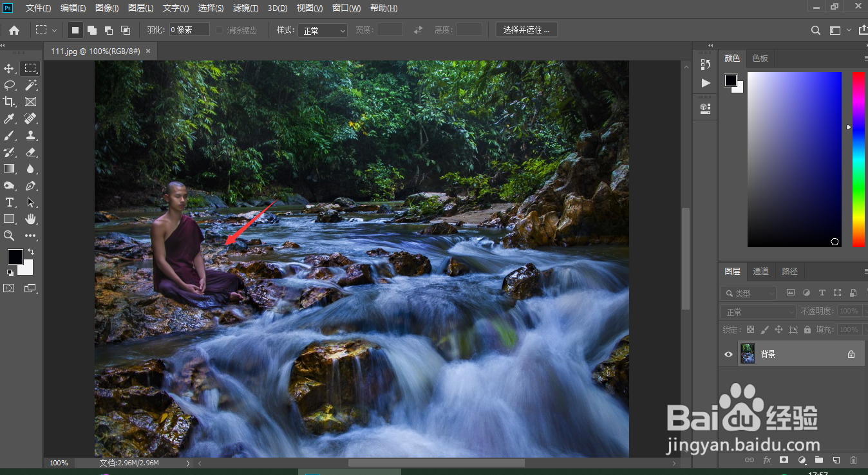This screenshot has width=868, height=475.
Task: Select the Horizontal Type tool
Action: (10, 202)
